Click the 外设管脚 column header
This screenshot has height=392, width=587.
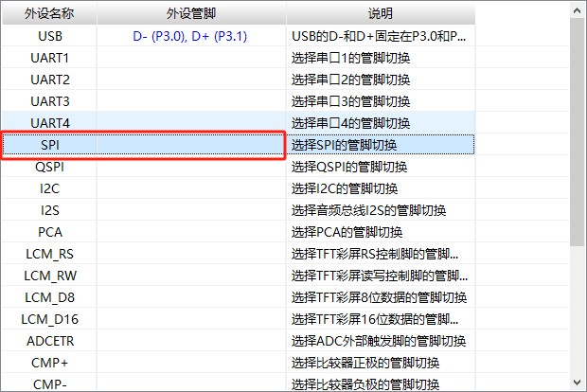191,13
